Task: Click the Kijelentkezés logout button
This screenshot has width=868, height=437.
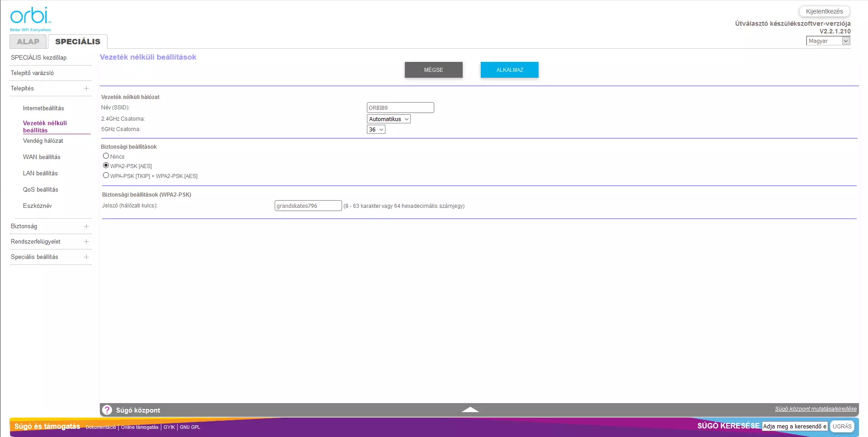Action: (x=824, y=12)
